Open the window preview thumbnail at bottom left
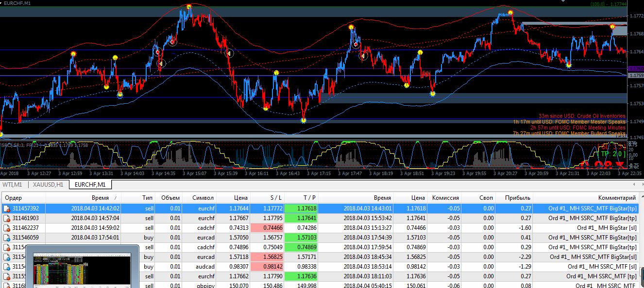Image resolution: width=644 pixels, height=288 pixels. (x=82, y=267)
